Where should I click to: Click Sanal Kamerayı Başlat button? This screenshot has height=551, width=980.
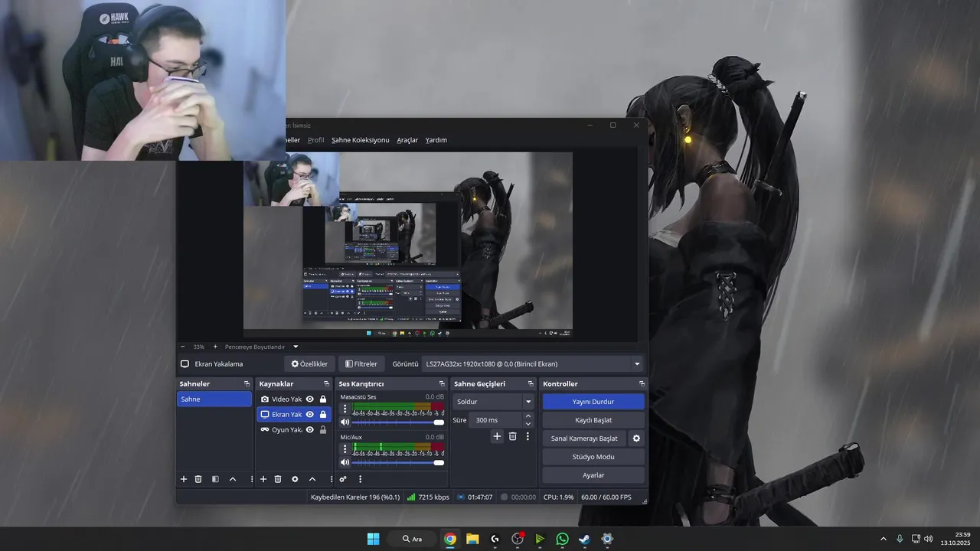584,439
